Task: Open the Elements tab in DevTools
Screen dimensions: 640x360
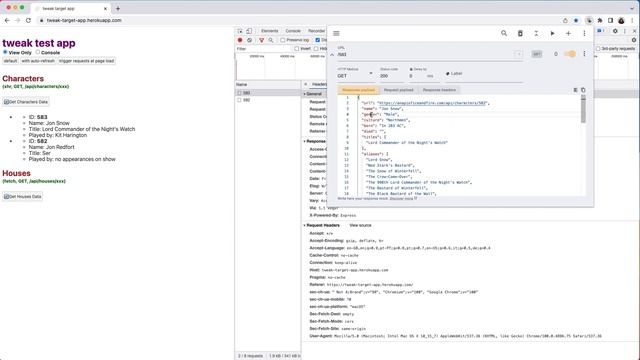Action: pyautogui.click(x=269, y=31)
